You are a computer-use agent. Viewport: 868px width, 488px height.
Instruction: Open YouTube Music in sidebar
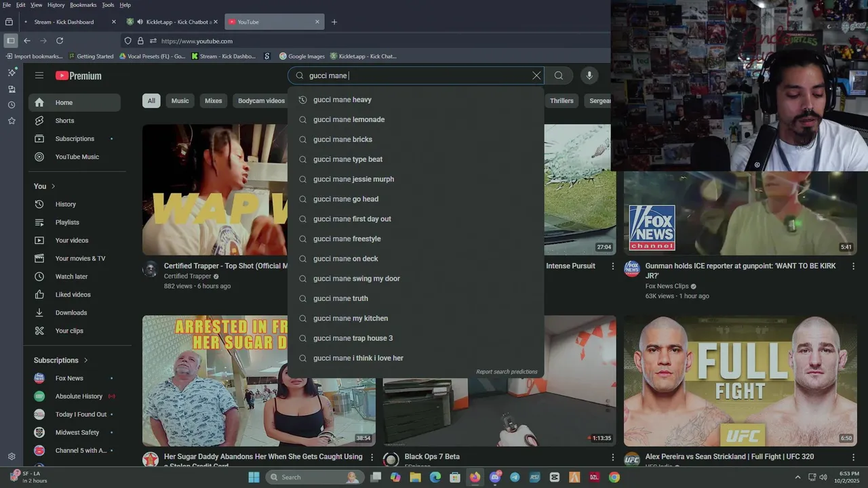(x=75, y=157)
